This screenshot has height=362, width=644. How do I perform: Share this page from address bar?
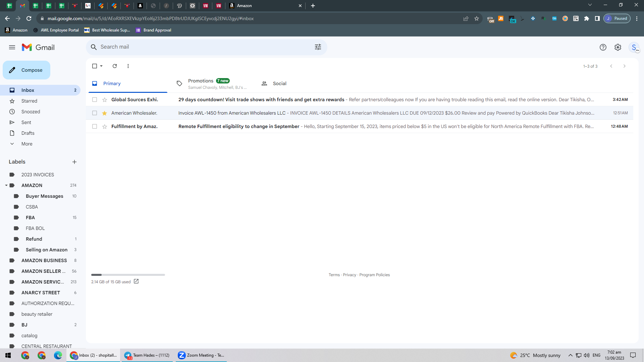(466, 18)
